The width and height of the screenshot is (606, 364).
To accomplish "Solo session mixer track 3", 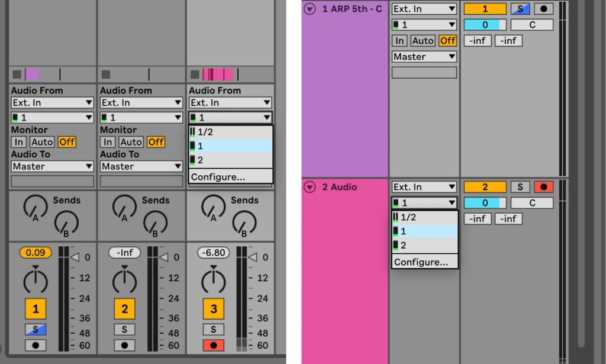I will pos(213,329).
